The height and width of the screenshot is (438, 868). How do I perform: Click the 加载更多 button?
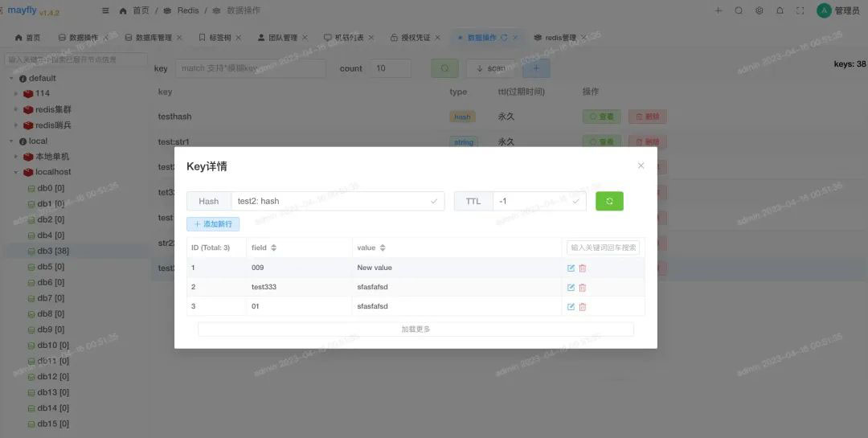point(416,330)
